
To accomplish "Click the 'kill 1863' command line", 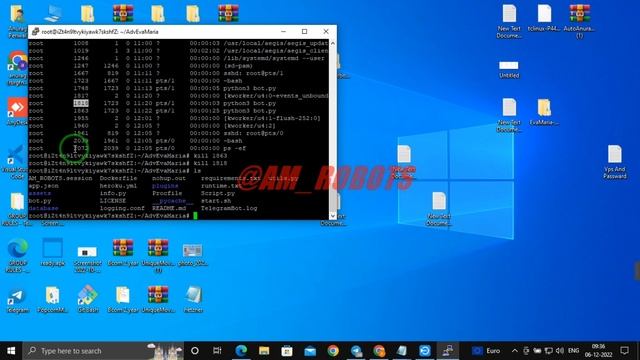I will pos(128,156).
